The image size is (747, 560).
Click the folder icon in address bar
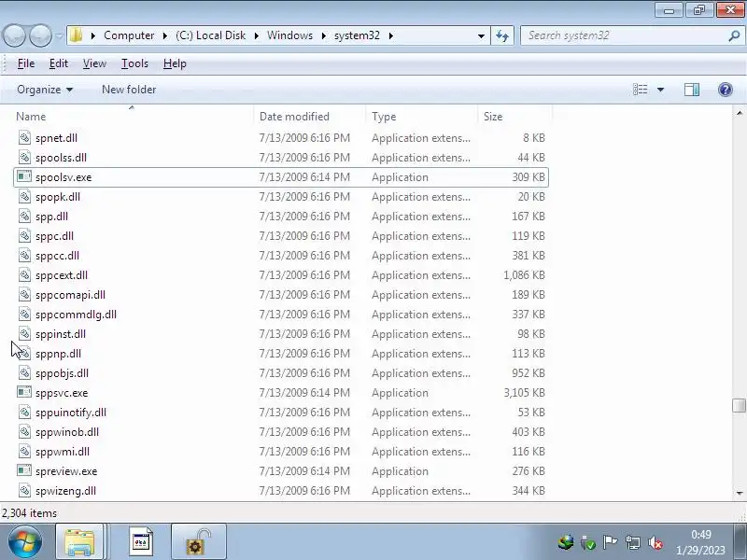(76, 35)
